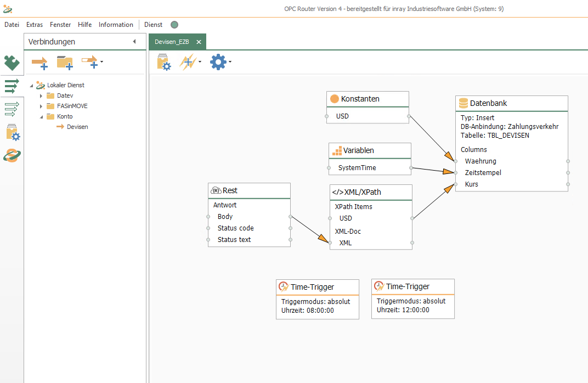Select the outlined arrows sidebar icon
The height and width of the screenshot is (383, 588).
12,109
